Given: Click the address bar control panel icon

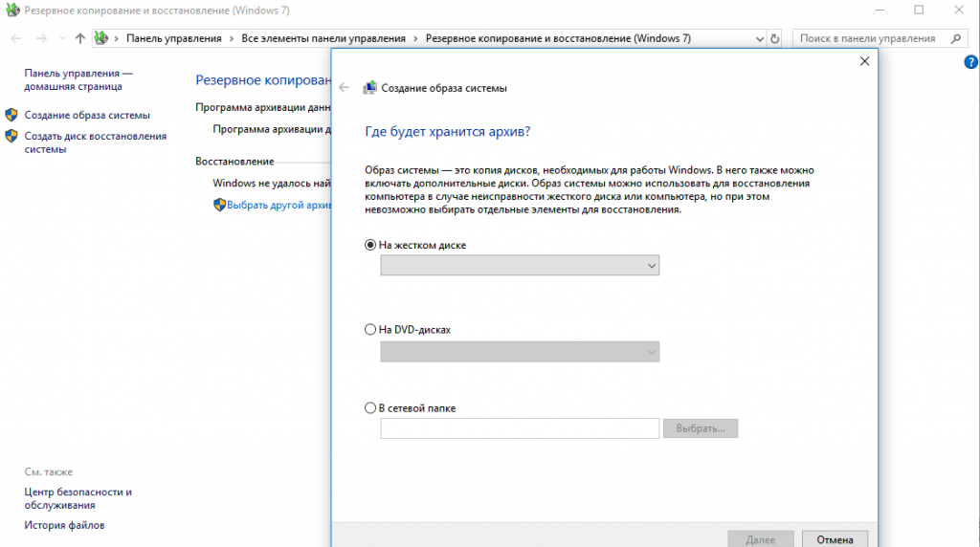Looking at the screenshot, I should click(101, 38).
